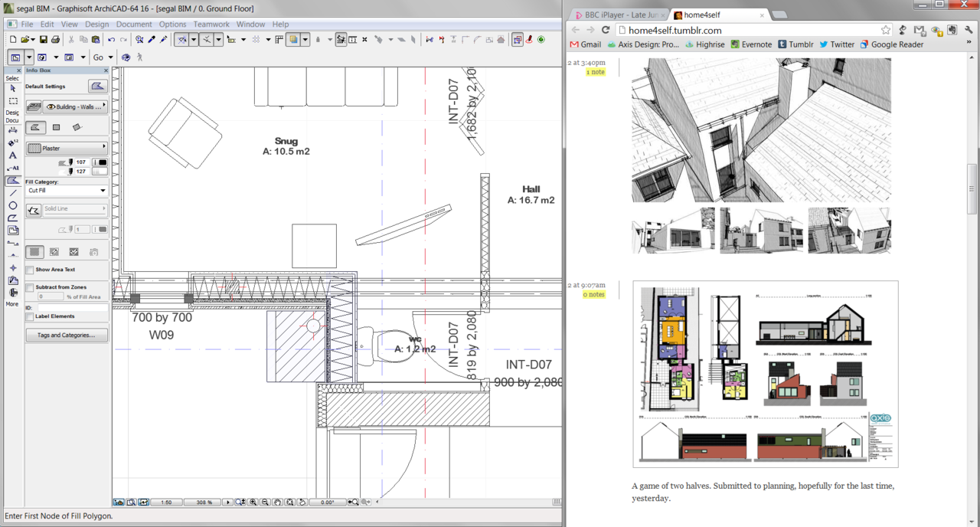Viewport: 980px width, 527px height.
Task: Select the Circle/Arc drawing tool
Action: click(x=12, y=205)
